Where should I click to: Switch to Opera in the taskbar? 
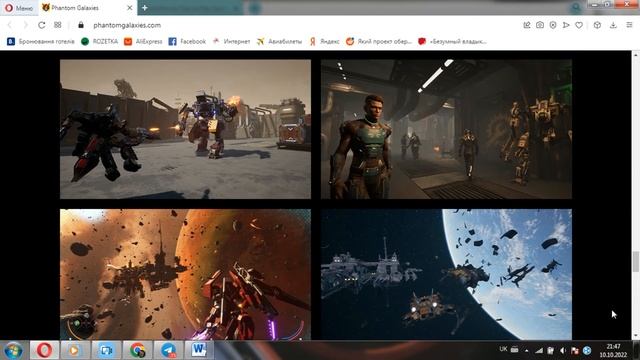(44, 350)
